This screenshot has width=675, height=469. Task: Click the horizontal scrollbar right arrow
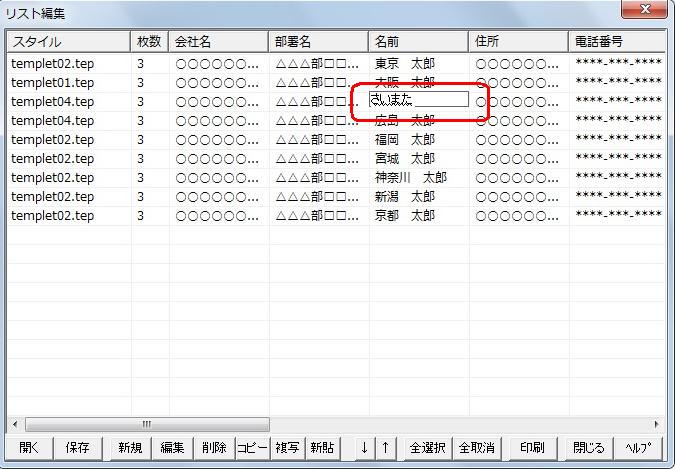[x=657, y=424]
